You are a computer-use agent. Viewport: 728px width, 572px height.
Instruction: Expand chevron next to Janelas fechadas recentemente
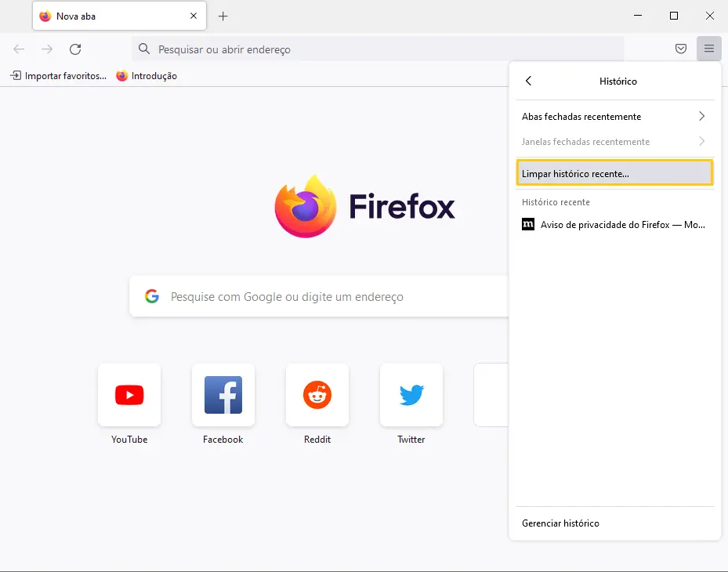[x=701, y=141]
